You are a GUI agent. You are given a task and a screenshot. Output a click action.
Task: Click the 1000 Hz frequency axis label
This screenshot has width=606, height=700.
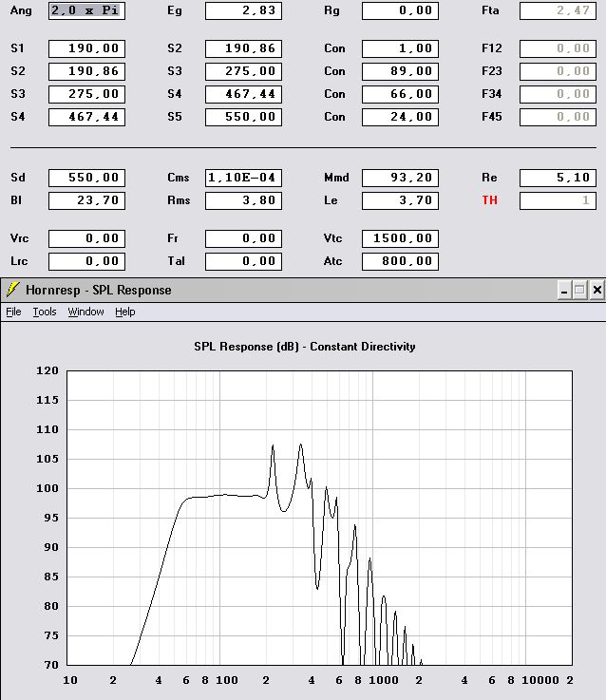pos(384,680)
